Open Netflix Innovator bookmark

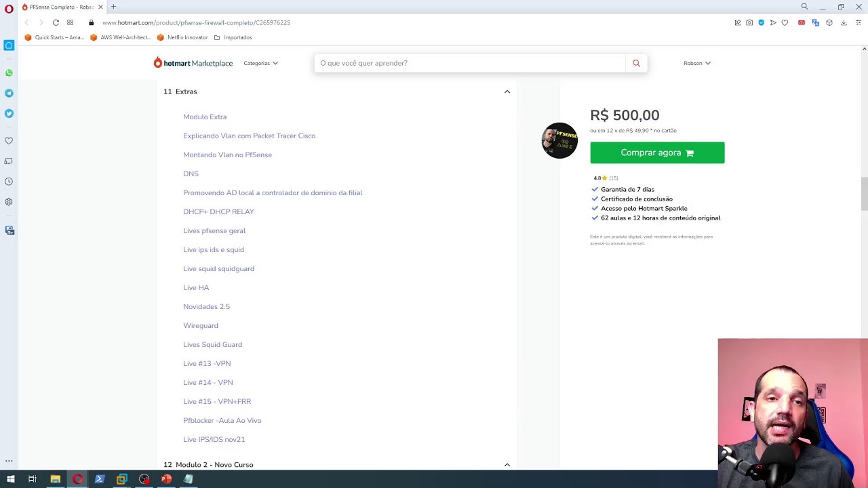pyautogui.click(x=182, y=37)
